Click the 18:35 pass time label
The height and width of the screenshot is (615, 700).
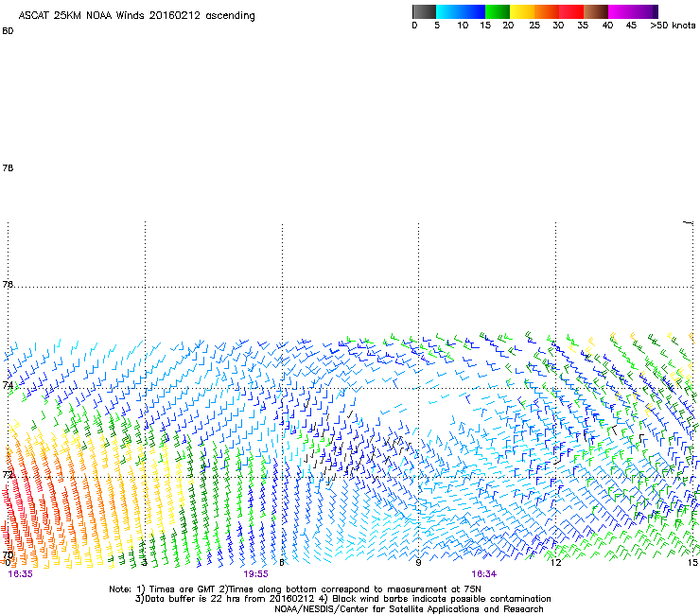pyautogui.click(x=21, y=574)
